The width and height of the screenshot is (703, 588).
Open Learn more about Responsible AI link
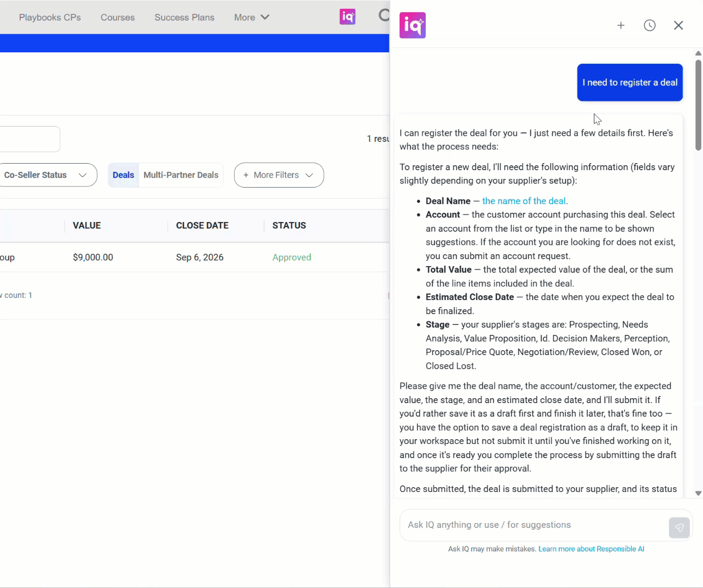click(591, 549)
